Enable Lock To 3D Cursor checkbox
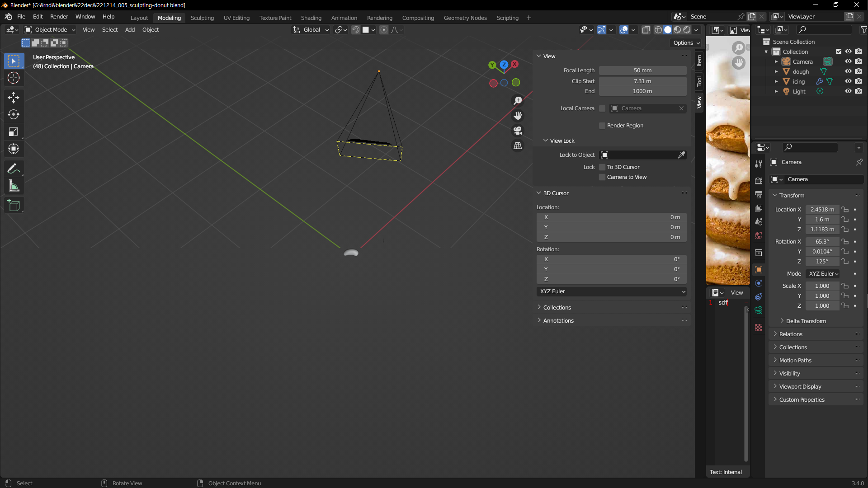868x488 pixels. coord(602,167)
